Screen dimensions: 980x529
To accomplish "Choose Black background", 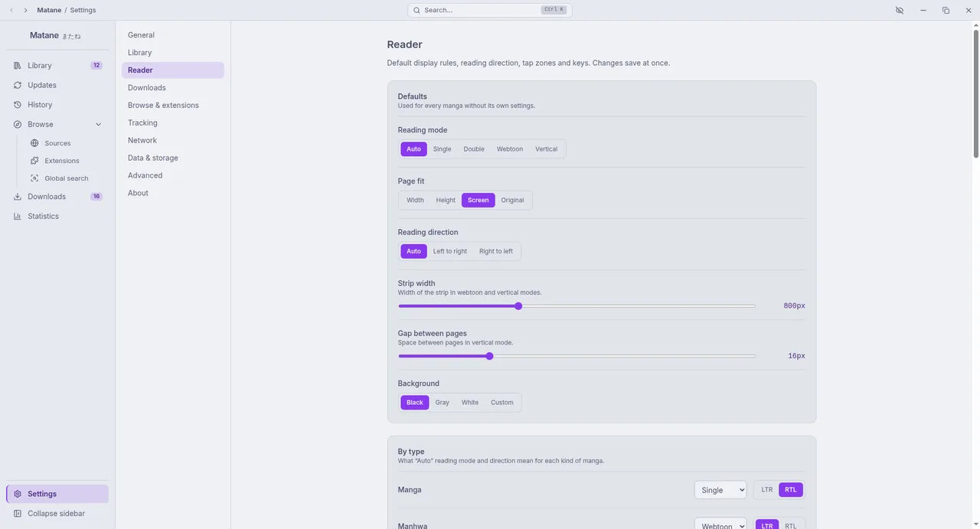I will (415, 403).
